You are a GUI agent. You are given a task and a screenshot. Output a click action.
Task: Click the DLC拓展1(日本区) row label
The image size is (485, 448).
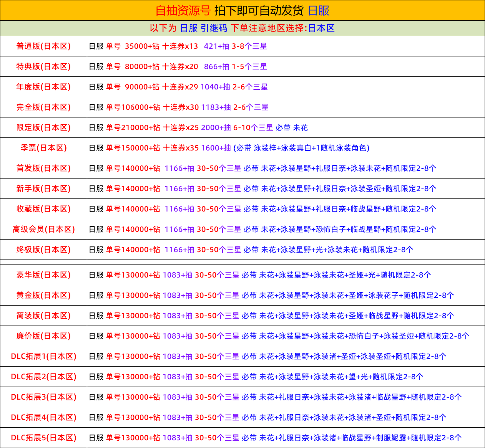(x=43, y=356)
